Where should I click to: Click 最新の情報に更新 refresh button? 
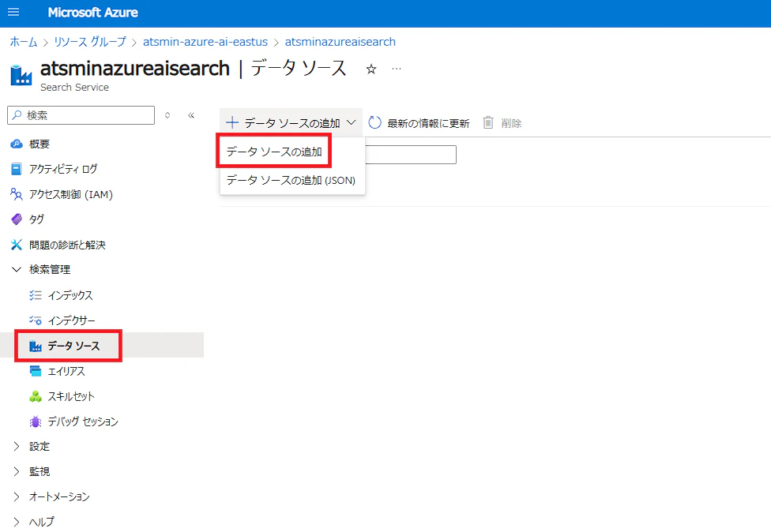pyautogui.click(x=419, y=123)
